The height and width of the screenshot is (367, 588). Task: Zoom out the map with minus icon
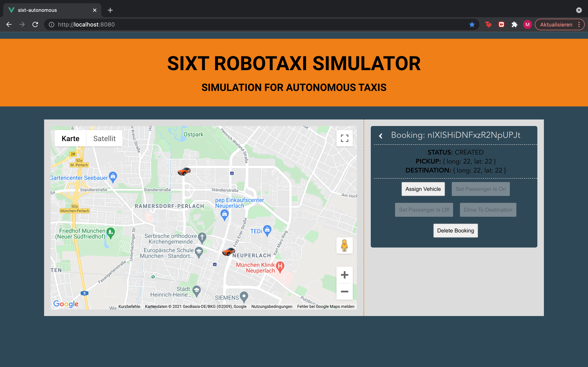(x=344, y=292)
